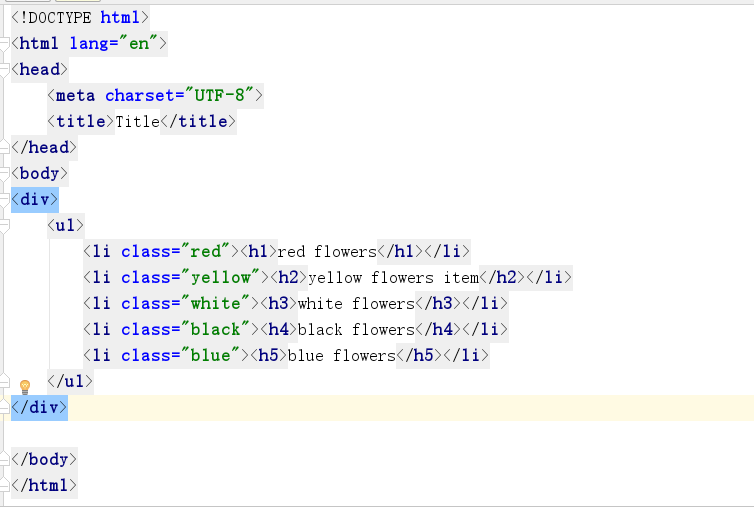Click the highlighted opening div tag

35,200
